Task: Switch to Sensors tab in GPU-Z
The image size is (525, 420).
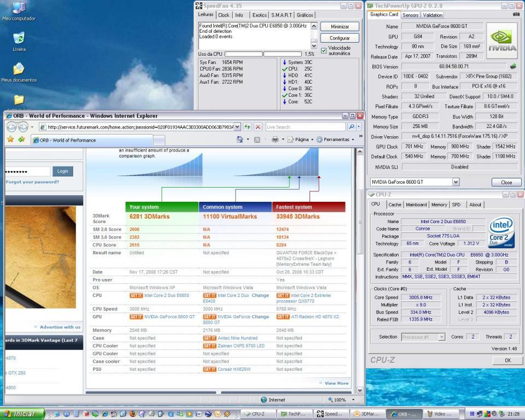Action: 411,15
